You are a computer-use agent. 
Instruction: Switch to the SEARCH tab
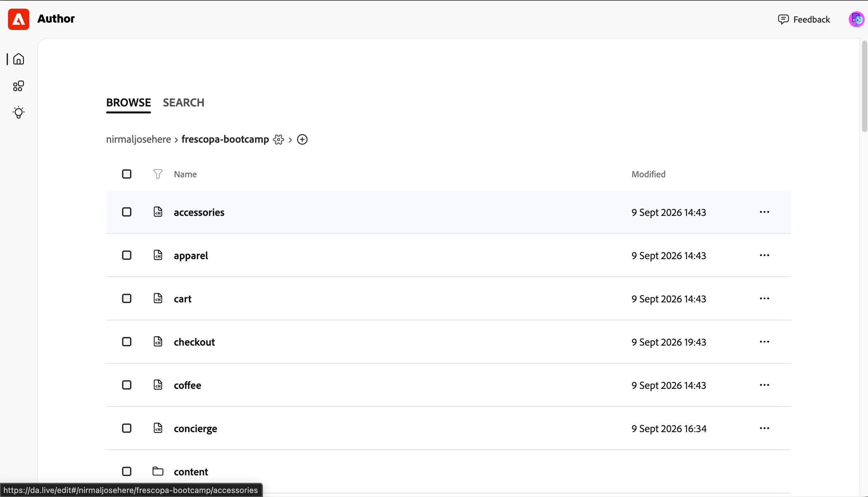tap(184, 103)
